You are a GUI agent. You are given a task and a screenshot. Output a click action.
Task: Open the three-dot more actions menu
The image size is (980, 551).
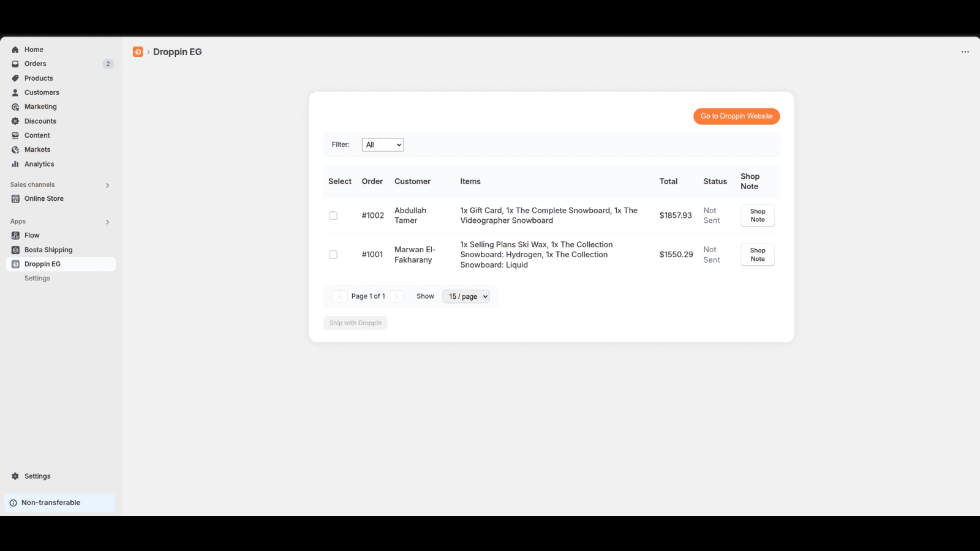[x=965, y=52]
